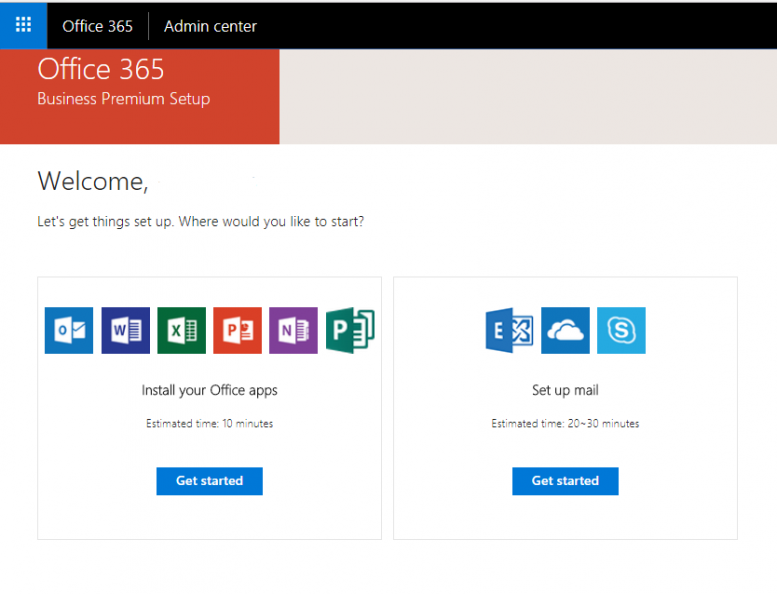Click the Exchange icon

coord(509,330)
